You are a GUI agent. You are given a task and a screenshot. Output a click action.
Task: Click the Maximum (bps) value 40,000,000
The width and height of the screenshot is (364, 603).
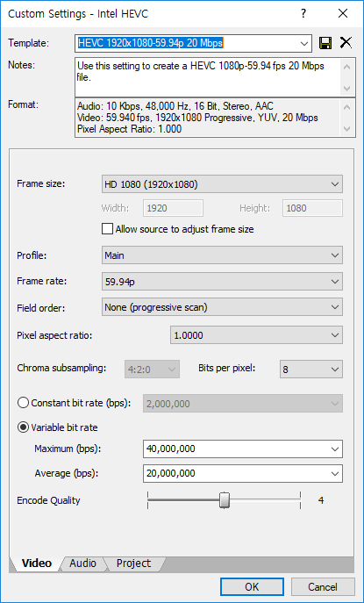[x=171, y=449]
